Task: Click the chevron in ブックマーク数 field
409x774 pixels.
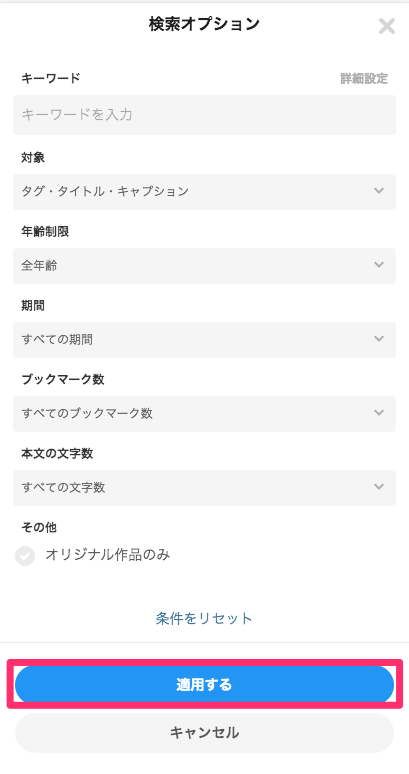Action: [379, 413]
